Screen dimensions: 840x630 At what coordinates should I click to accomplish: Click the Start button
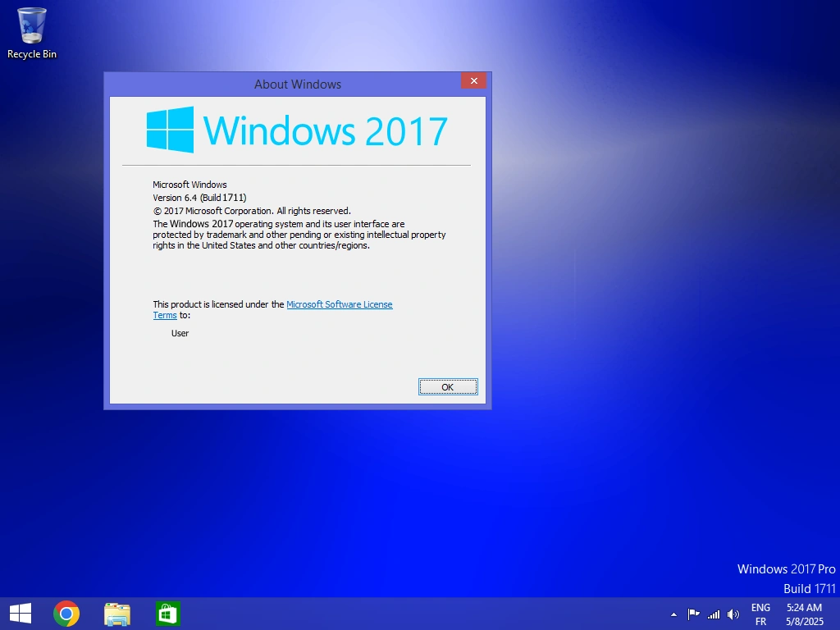click(x=20, y=613)
